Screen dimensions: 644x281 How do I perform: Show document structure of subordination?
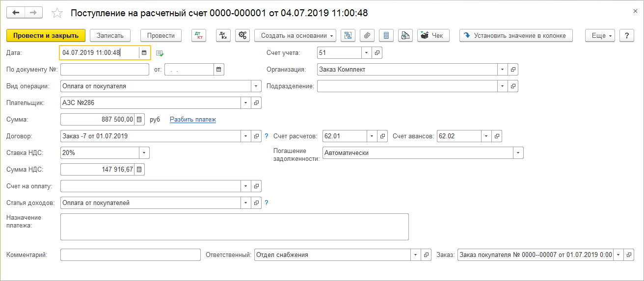click(x=348, y=35)
